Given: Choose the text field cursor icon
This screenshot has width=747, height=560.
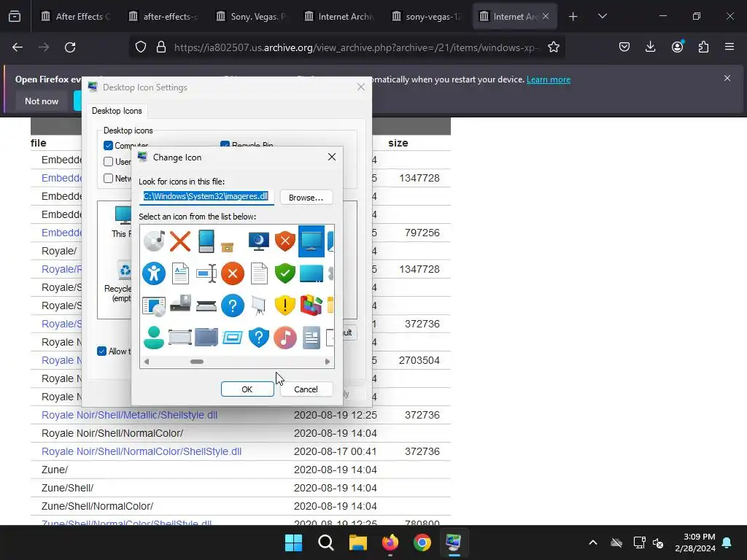Looking at the screenshot, I should 206,273.
